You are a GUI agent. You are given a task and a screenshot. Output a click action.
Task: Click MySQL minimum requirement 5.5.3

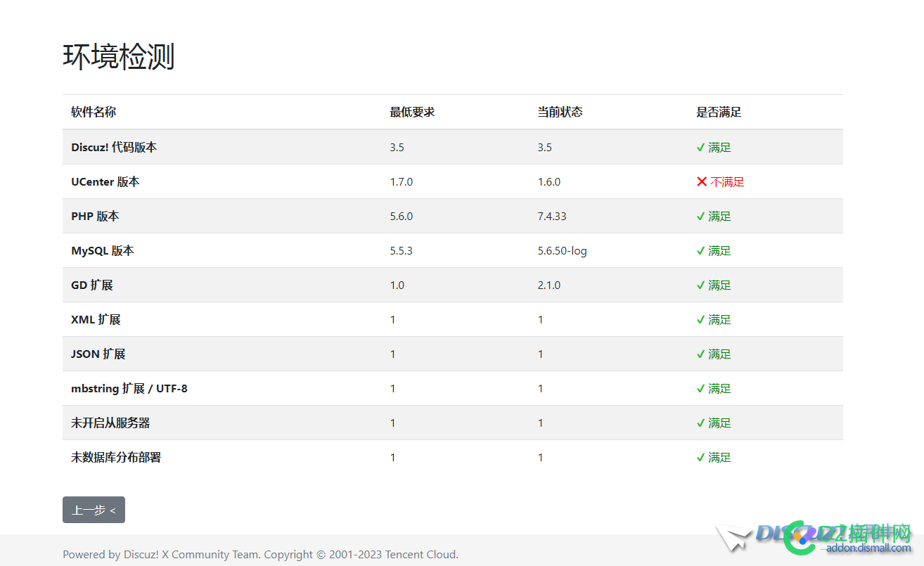point(402,250)
